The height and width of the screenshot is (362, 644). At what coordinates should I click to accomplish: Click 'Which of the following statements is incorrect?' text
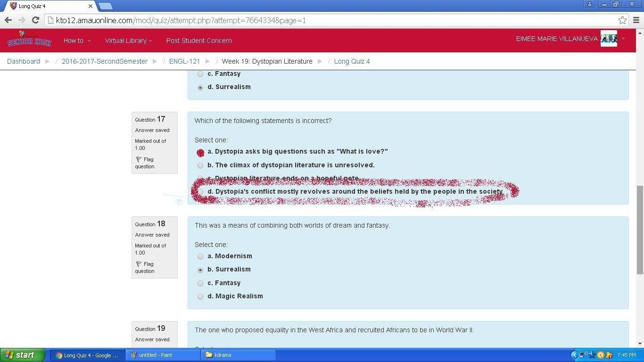[x=263, y=121]
